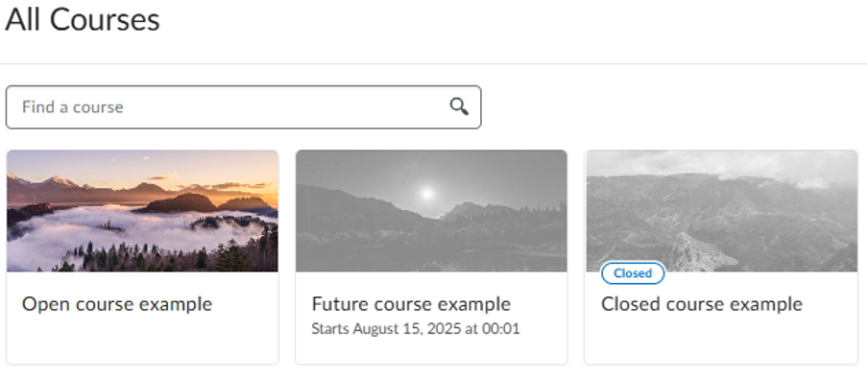Click the magnifying glass search icon

click(x=459, y=106)
